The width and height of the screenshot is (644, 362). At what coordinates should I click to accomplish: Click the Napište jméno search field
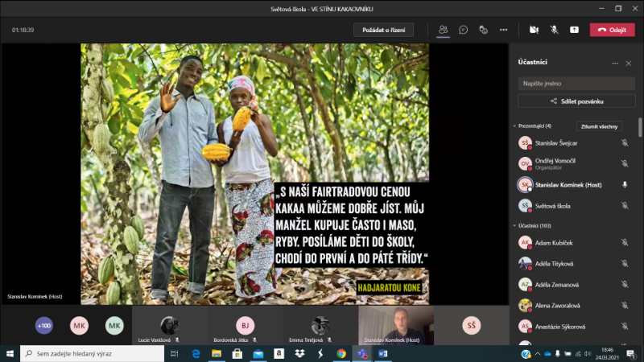(x=576, y=83)
